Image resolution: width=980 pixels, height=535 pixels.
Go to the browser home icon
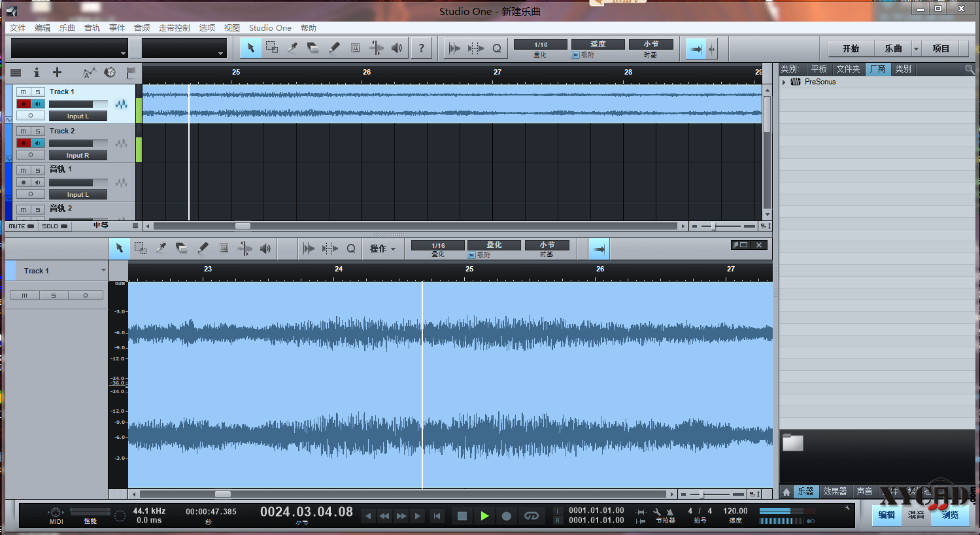786,491
